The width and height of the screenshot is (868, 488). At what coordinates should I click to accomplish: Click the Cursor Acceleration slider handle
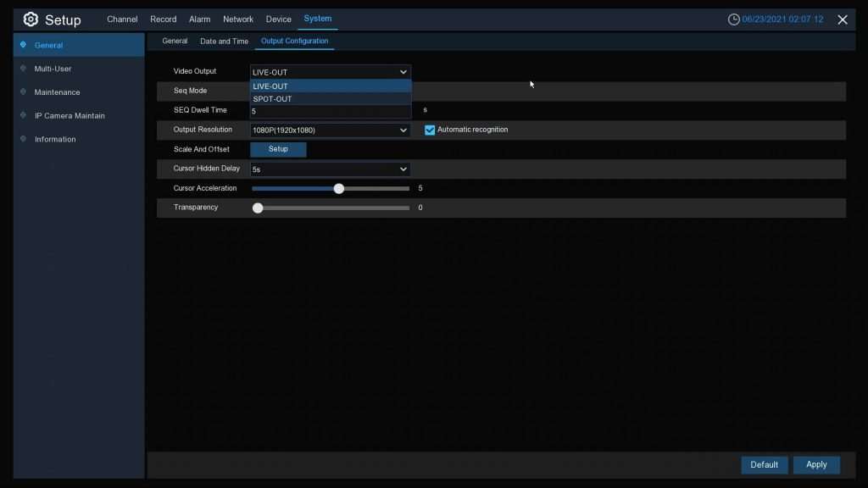pyautogui.click(x=339, y=189)
